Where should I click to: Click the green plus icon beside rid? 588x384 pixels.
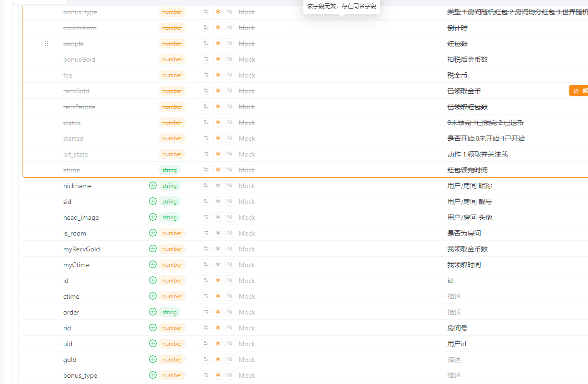tap(153, 328)
